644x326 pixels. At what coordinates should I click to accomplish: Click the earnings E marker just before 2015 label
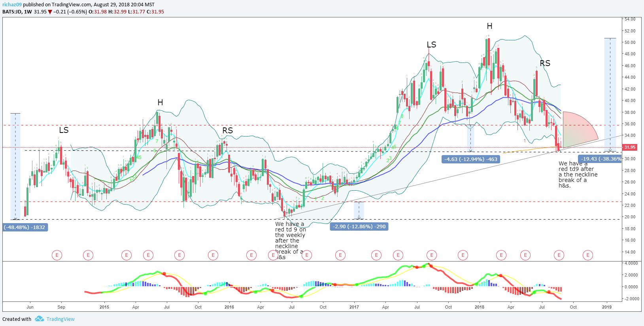(x=88, y=255)
